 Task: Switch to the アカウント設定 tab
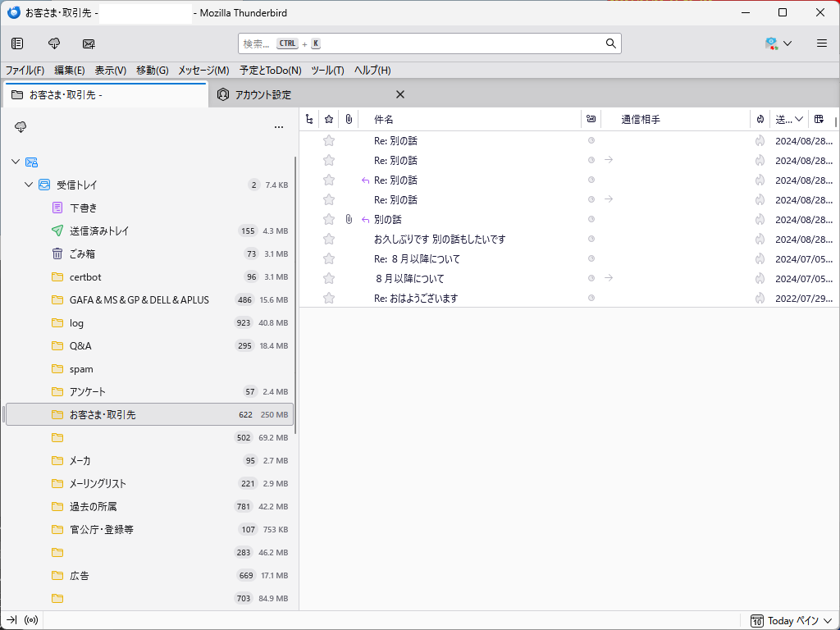point(302,95)
